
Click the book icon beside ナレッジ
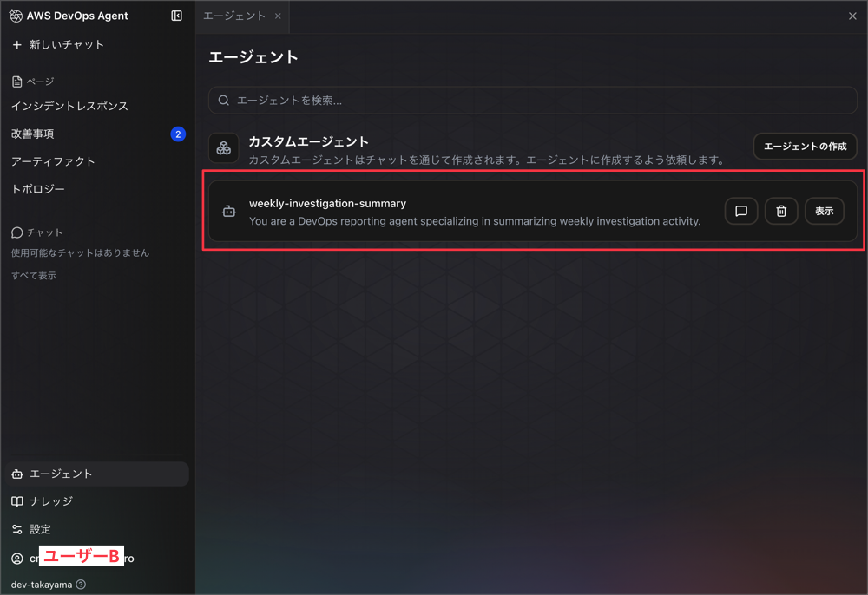pyautogui.click(x=17, y=501)
